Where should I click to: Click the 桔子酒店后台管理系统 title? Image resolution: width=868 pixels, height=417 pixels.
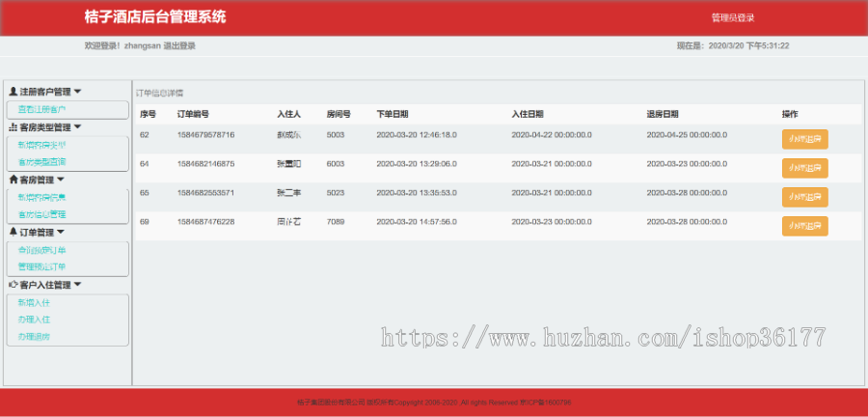[x=155, y=17]
